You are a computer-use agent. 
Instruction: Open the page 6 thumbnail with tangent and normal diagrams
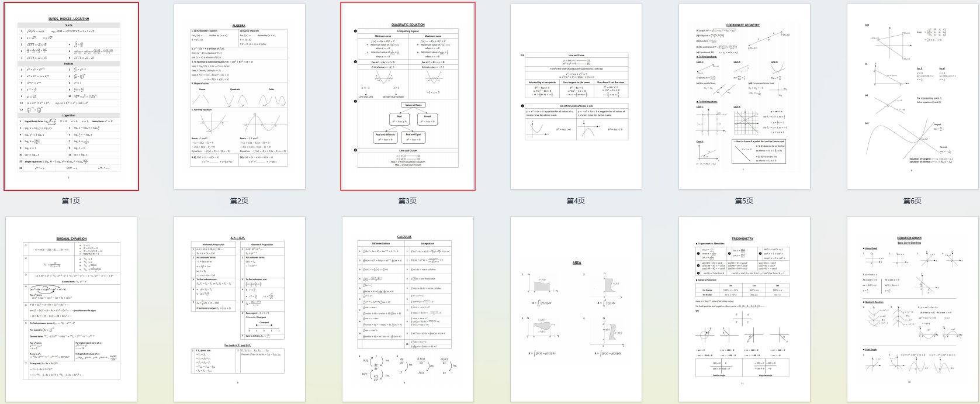913,96
